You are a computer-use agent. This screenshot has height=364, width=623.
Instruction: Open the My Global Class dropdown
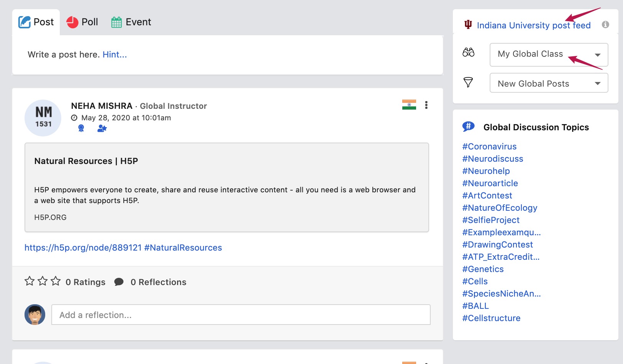549,54
